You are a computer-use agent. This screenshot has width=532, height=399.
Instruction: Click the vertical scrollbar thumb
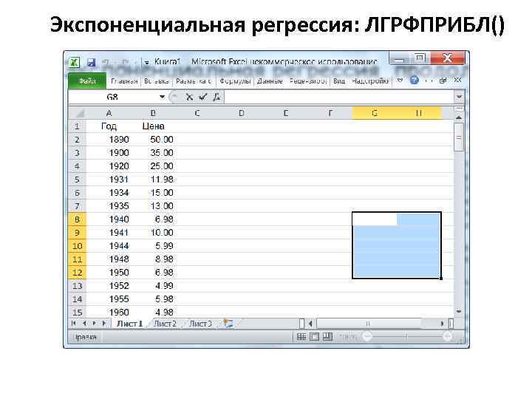point(459,137)
